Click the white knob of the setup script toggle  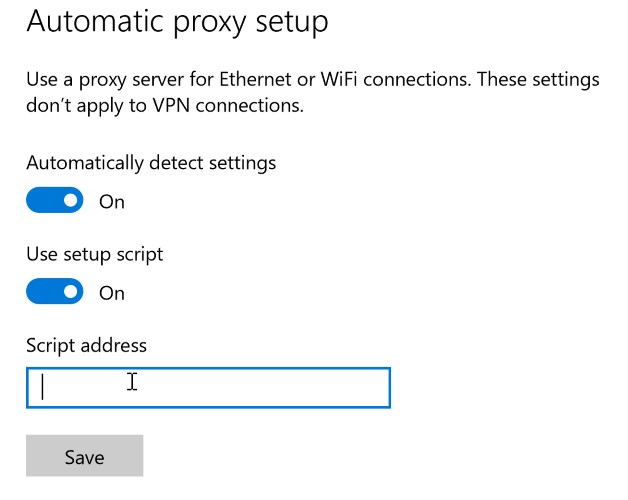pyautogui.click(x=71, y=291)
